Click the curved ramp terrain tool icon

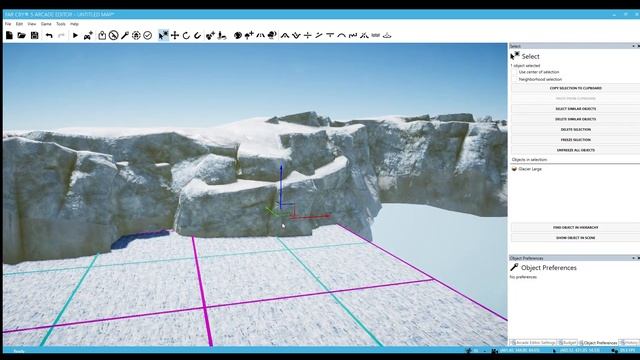(x=342, y=36)
